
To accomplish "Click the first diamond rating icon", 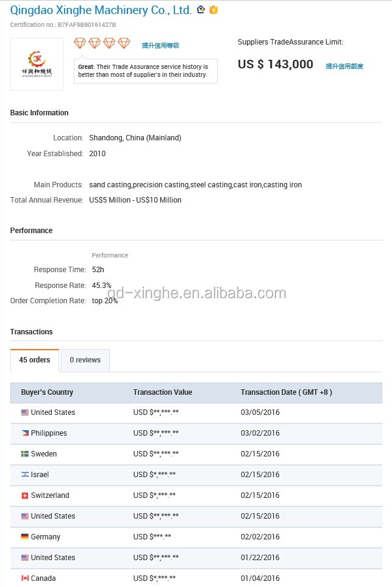I will pyautogui.click(x=80, y=43).
